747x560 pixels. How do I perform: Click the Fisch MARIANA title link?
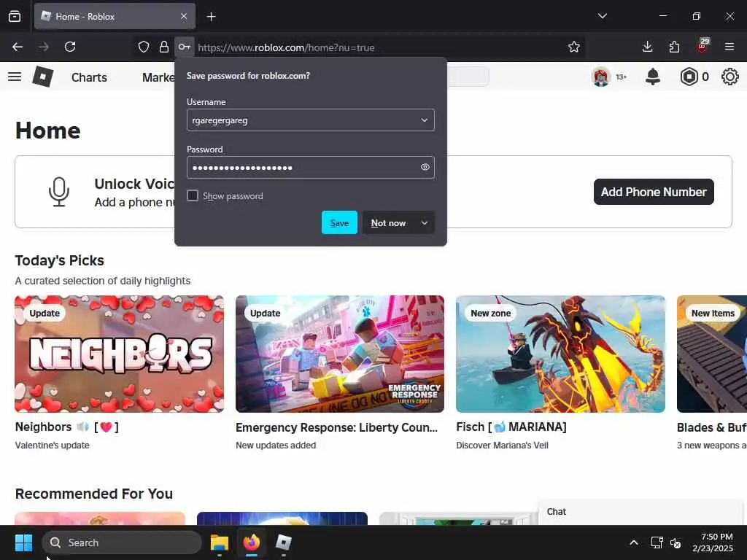(x=511, y=427)
